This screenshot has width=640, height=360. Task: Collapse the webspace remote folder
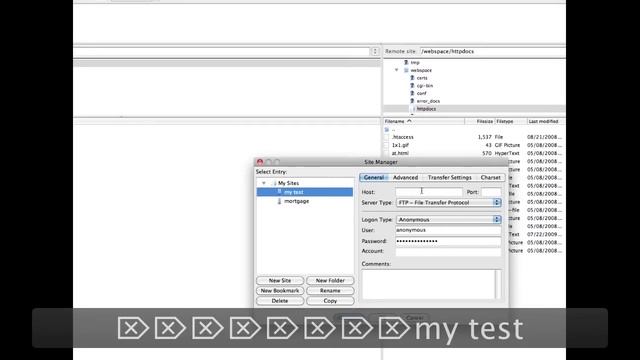[x=396, y=70]
